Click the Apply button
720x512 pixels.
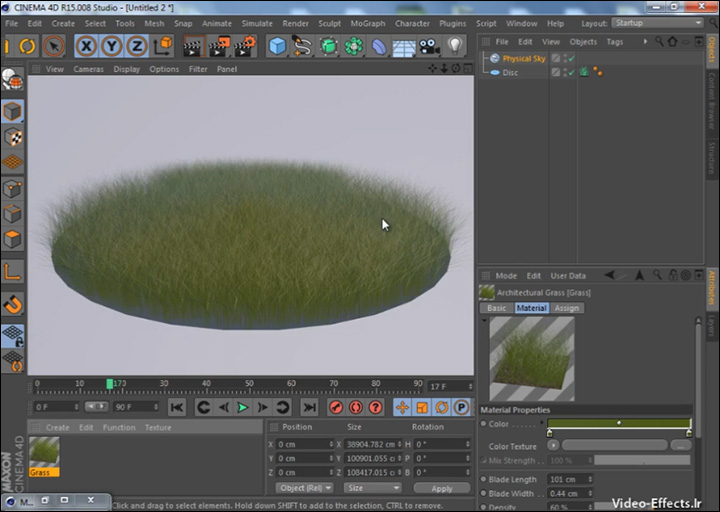(442, 488)
